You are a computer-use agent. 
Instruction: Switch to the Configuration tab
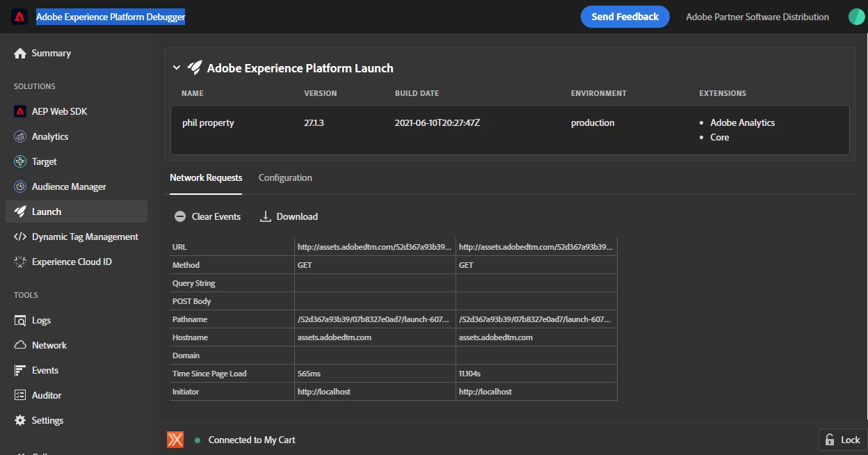[285, 177]
